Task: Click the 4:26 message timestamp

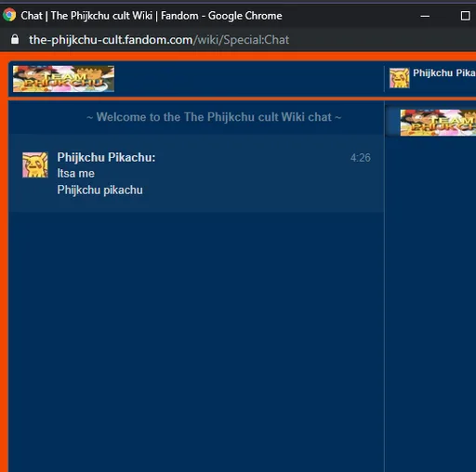Action: (361, 158)
